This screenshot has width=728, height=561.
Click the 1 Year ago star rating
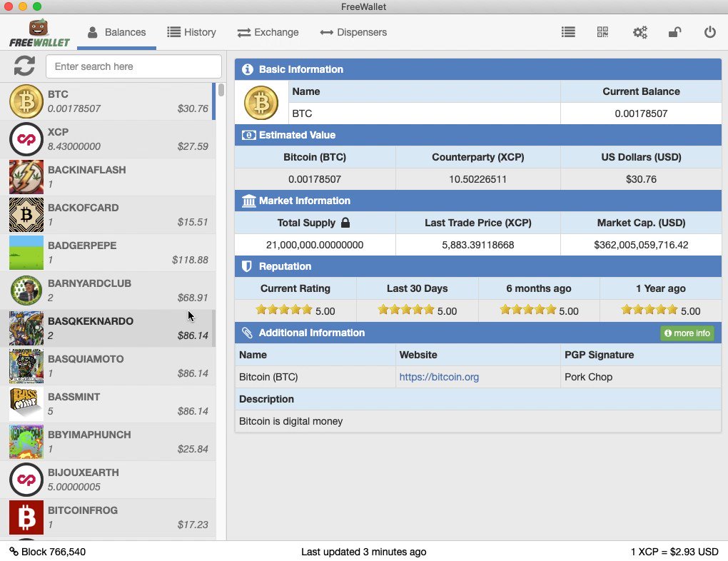649,310
